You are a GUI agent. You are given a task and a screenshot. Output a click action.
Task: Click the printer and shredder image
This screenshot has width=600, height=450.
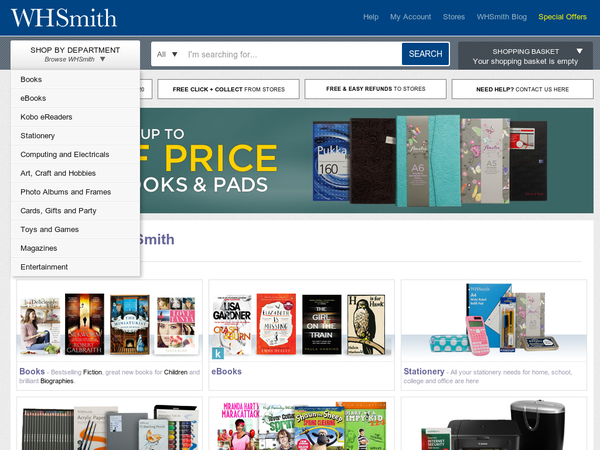coord(494,426)
